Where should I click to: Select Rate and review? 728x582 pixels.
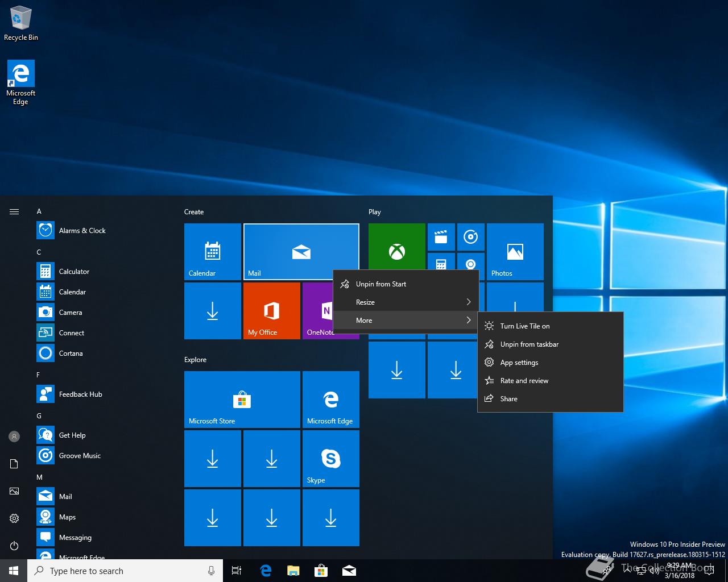(x=551, y=381)
